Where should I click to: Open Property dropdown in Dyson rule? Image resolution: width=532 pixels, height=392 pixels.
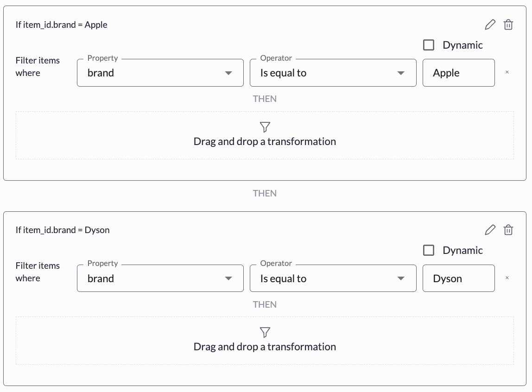pyautogui.click(x=160, y=278)
